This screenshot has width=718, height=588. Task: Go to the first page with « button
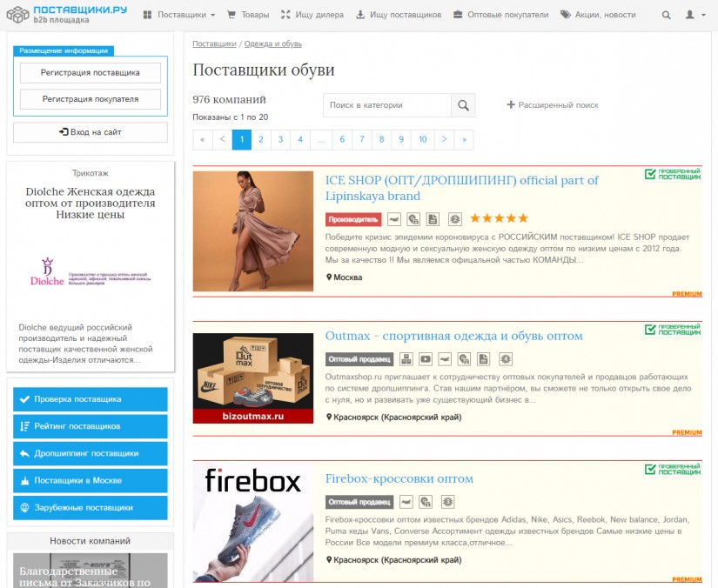coord(203,139)
